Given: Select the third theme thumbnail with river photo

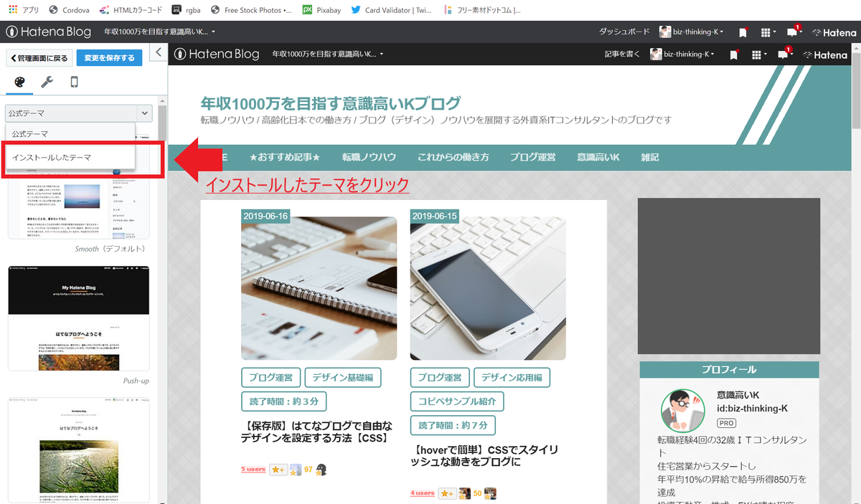Looking at the screenshot, I should coord(78,450).
